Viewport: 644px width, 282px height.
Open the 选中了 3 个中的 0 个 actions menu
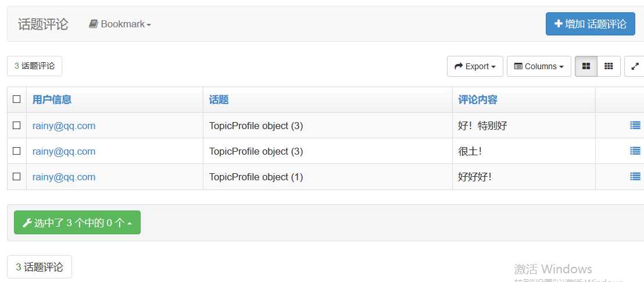click(x=77, y=222)
